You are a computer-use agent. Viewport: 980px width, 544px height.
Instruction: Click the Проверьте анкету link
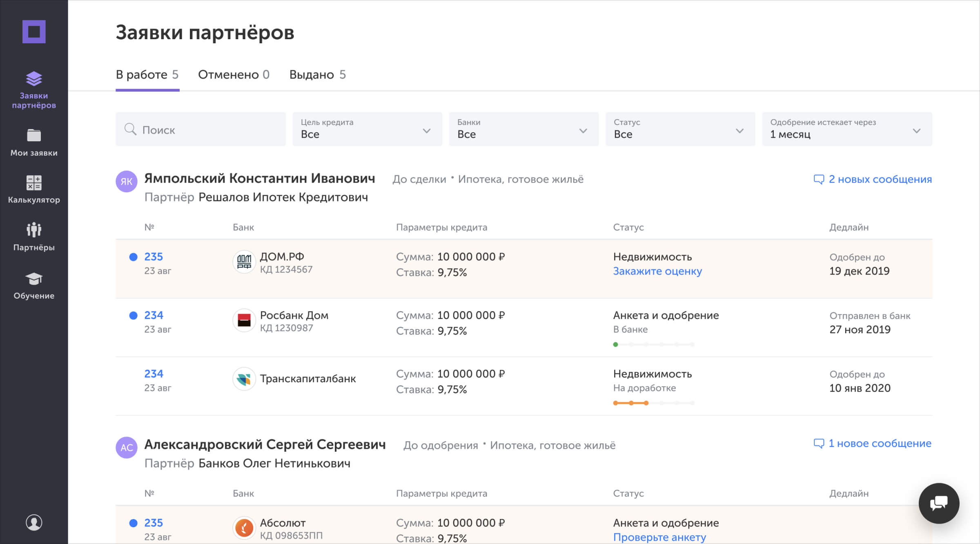pos(659,537)
